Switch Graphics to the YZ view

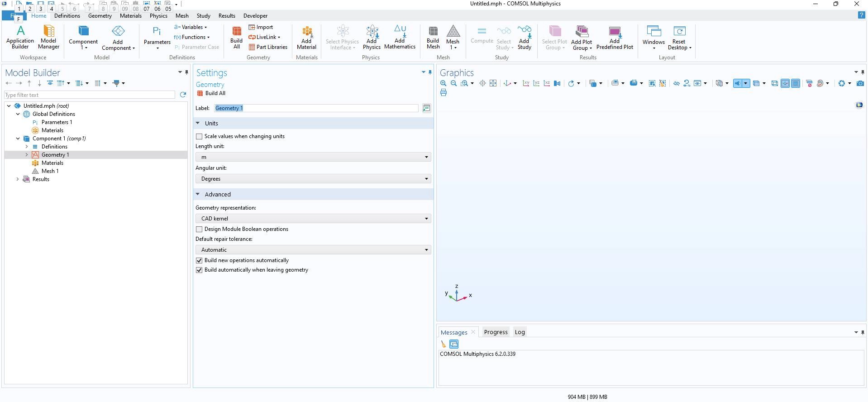536,83
